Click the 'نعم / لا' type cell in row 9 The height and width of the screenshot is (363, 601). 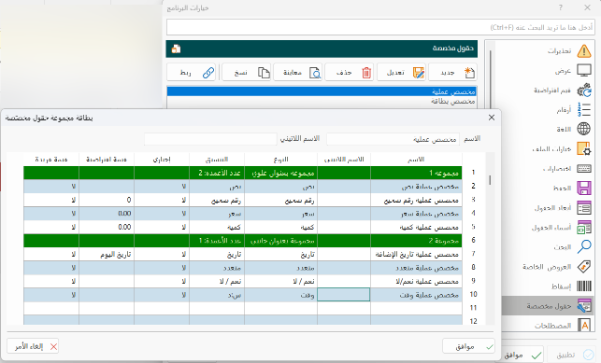point(281,281)
